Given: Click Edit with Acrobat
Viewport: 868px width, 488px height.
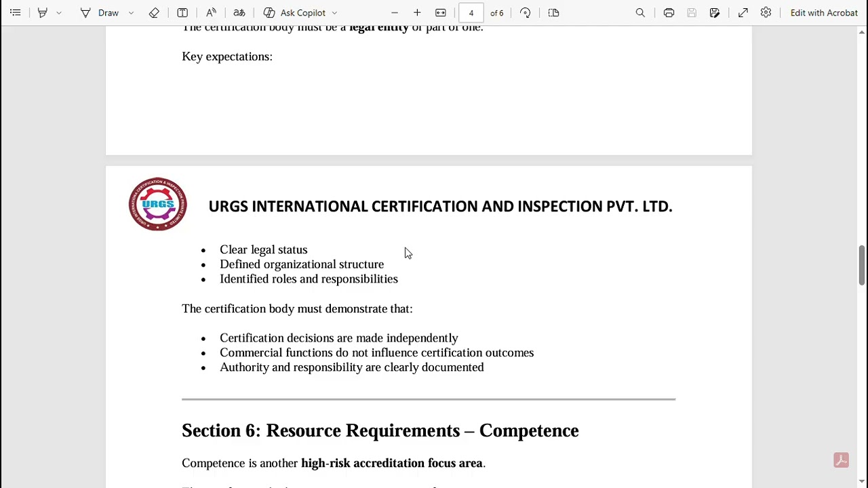Looking at the screenshot, I should pyautogui.click(x=824, y=13).
